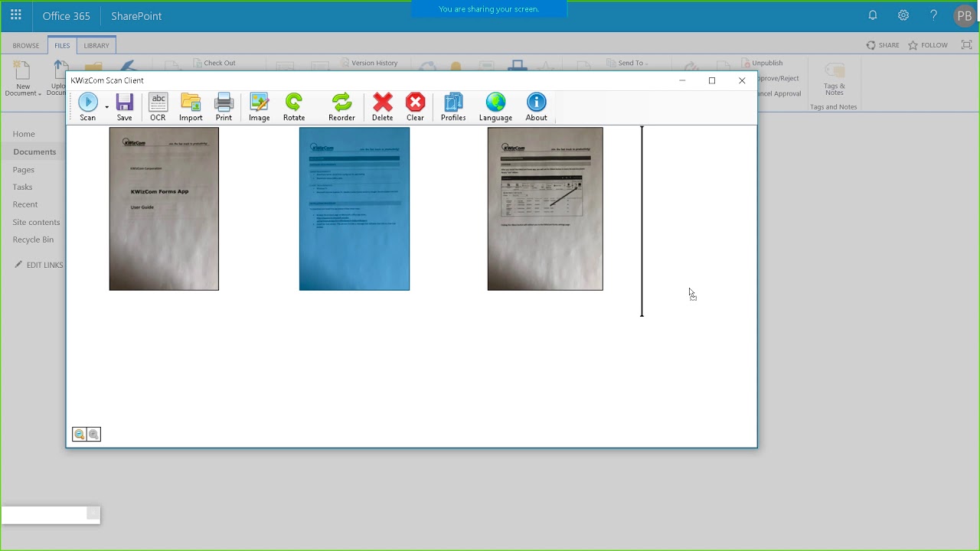Image resolution: width=980 pixels, height=551 pixels.
Task: Close the KWizCom Scan Client window
Action: 742,80
